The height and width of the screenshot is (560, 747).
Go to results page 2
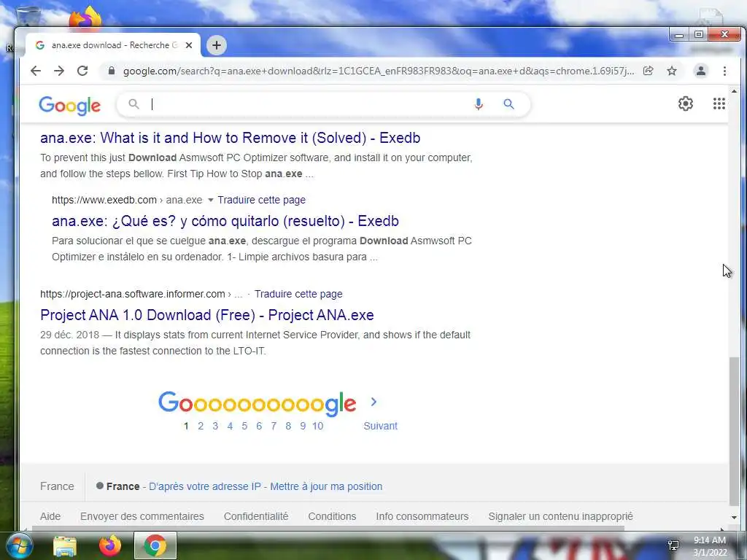click(x=201, y=426)
